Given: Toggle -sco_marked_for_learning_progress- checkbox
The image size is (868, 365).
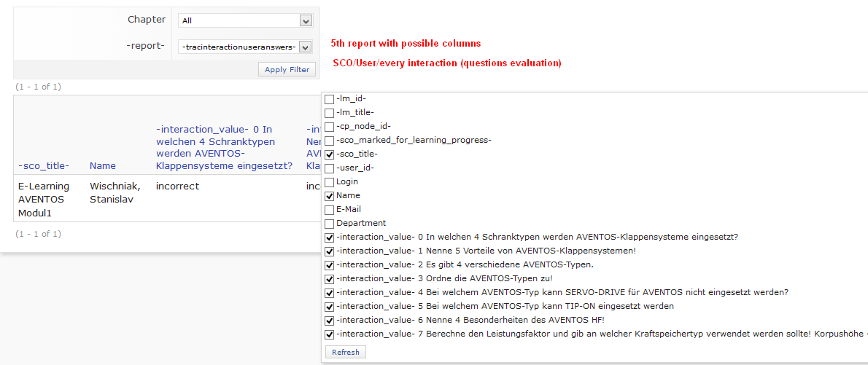Looking at the screenshot, I should pyautogui.click(x=330, y=141).
